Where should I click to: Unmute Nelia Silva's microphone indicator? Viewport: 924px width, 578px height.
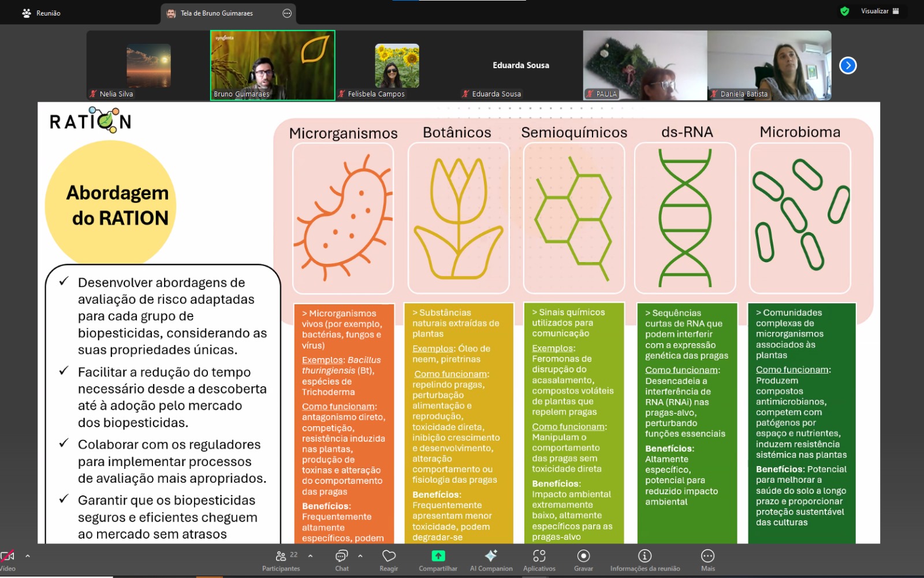[x=92, y=94]
